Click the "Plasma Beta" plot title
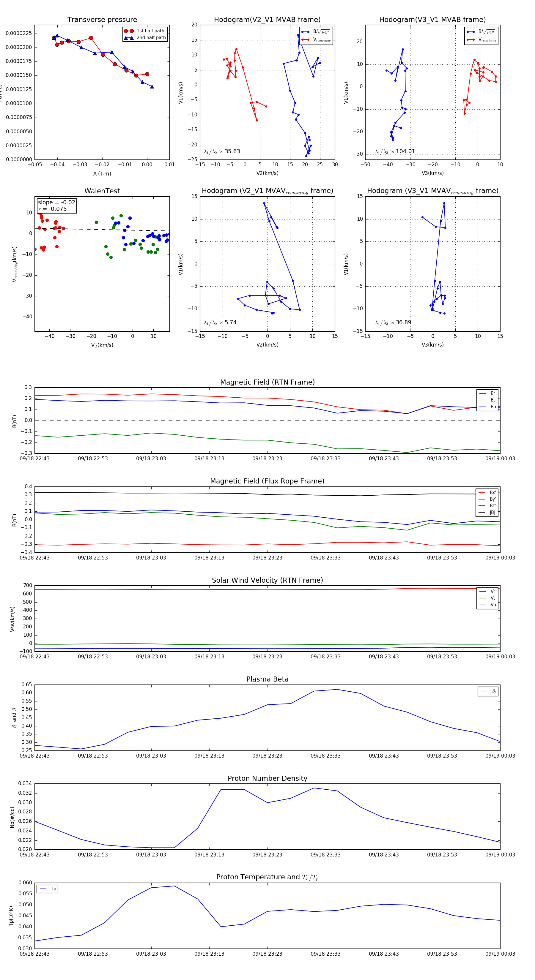Image resolution: width=535 pixels, height=980 pixels. pyautogui.click(x=267, y=679)
